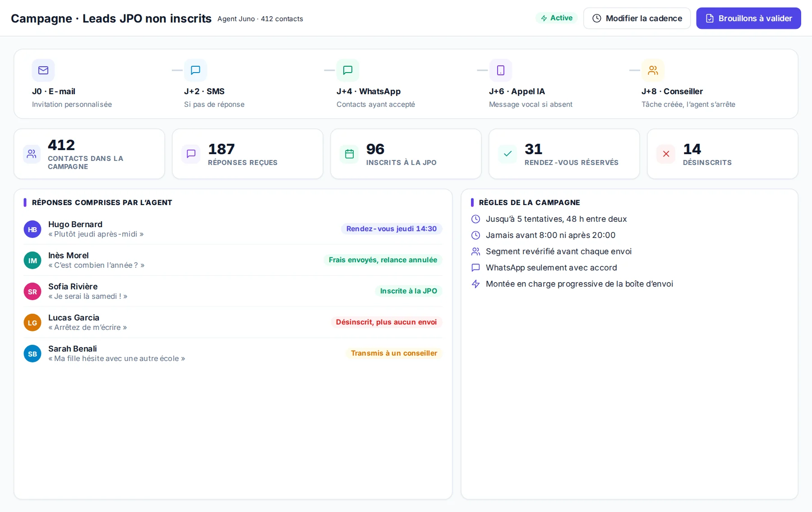Viewport: 812px width, 512px height.
Task: Open the J+6 Appel IA phone icon
Action: 501,70
